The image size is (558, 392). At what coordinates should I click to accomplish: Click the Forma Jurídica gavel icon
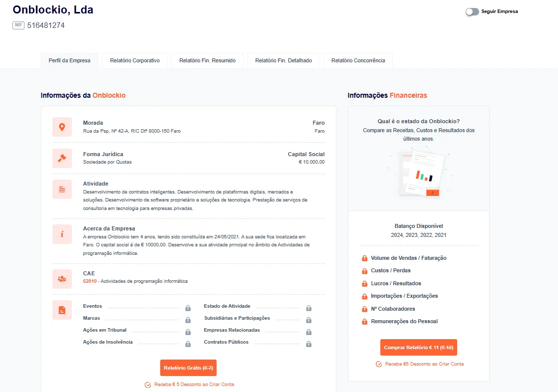coord(62,158)
